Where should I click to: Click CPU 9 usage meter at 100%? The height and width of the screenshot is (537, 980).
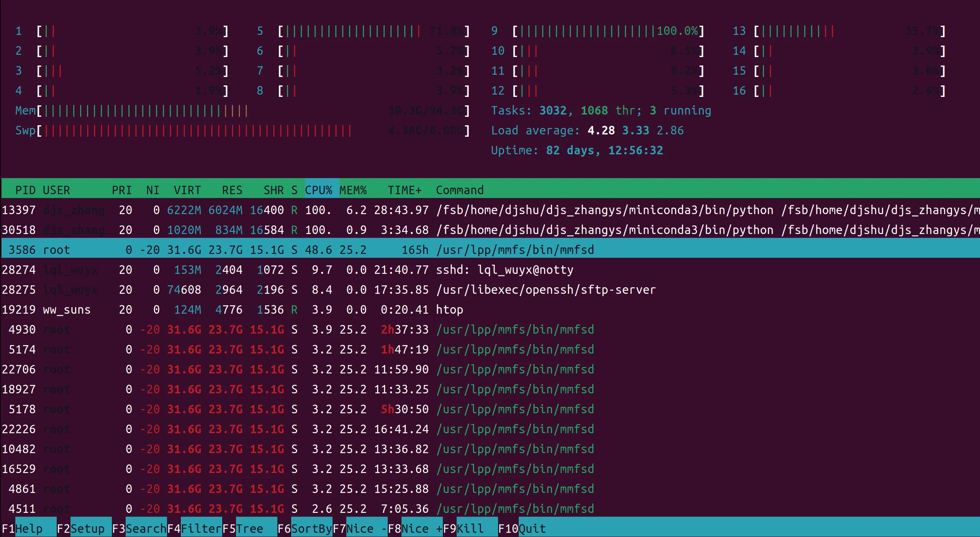pyautogui.click(x=608, y=31)
